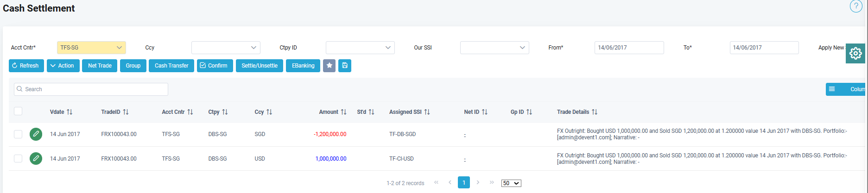Viewport: 868px width, 193px height.
Task: Edit the USD trade row pencil icon
Action: coord(36,159)
